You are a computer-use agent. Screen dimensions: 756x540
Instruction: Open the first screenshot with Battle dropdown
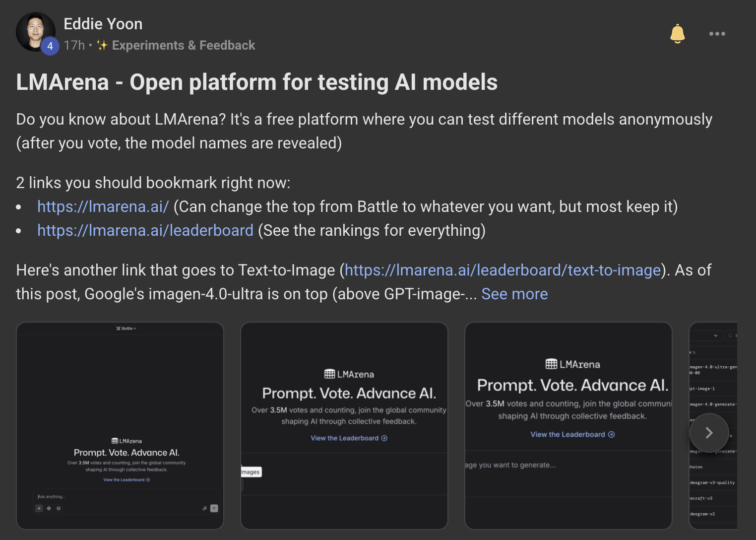coord(120,426)
